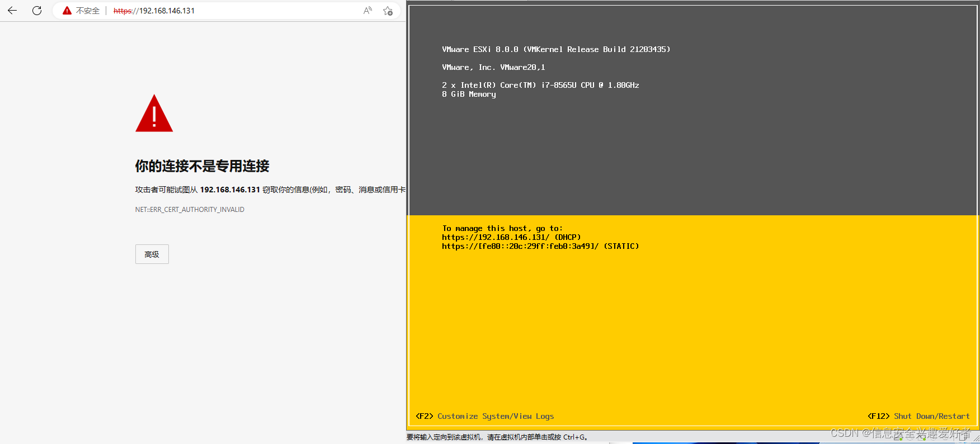Viewport: 980px width, 444px height.
Task: Select the red warning triangle on the error page
Action: tap(154, 114)
